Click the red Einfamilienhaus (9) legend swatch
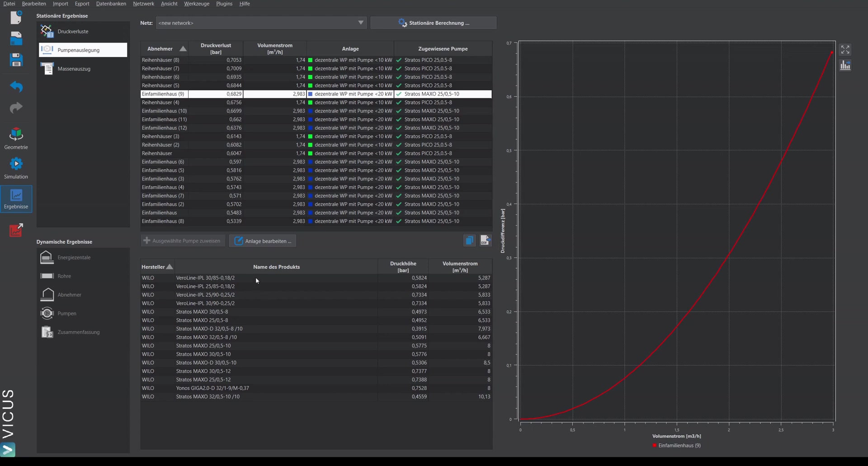 (x=654, y=445)
